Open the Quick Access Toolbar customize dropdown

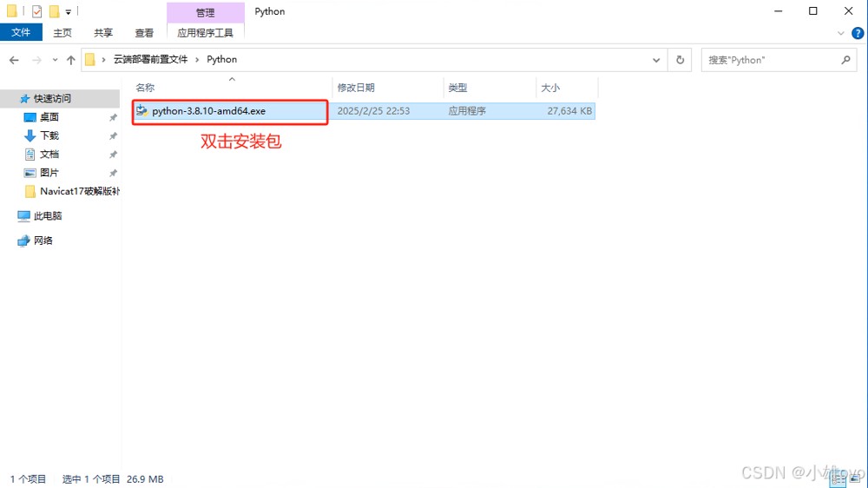coord(68,12)
